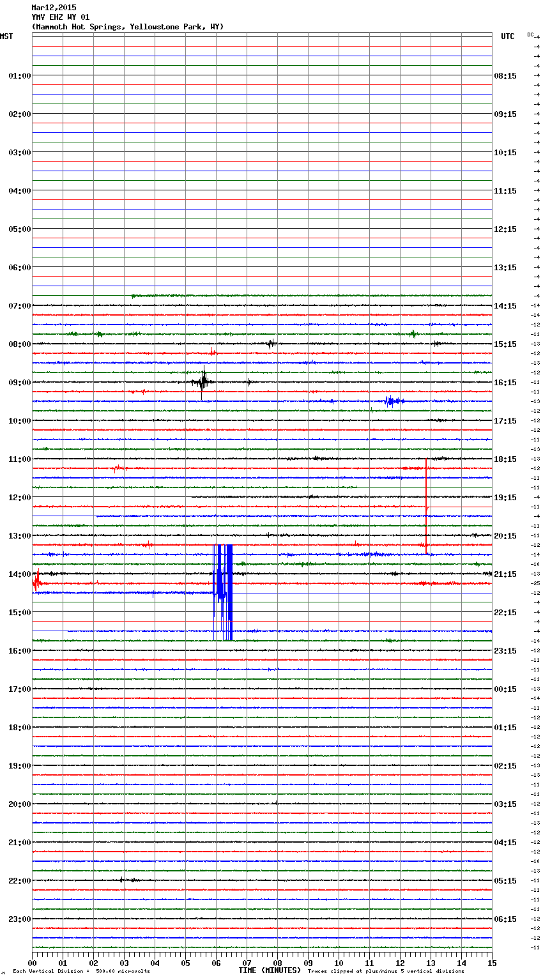The width and height of the screenshot is (543, 980).
Task: Select the 02:00 MST time label
Action: pyautogui.click(x=20, y=114)
